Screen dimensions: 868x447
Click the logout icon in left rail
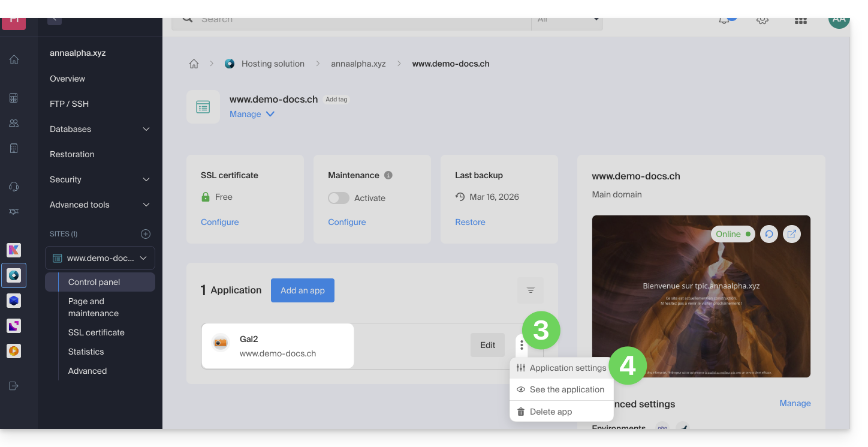(x=14, y=386)
